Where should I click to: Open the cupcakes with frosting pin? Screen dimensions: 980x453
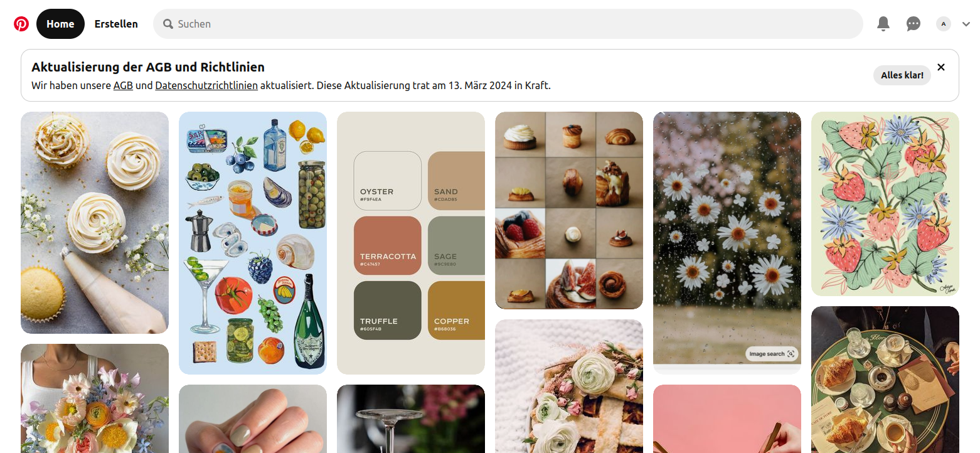point(95,223)
